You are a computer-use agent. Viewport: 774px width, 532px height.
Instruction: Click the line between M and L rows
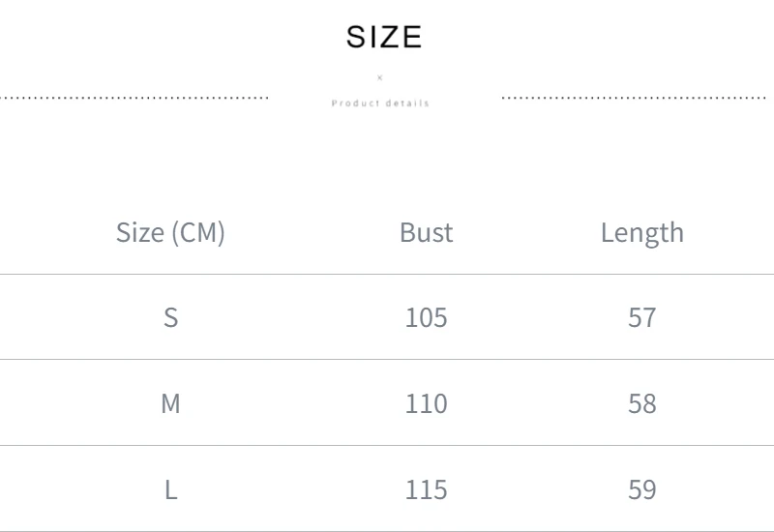pos(387,446)
